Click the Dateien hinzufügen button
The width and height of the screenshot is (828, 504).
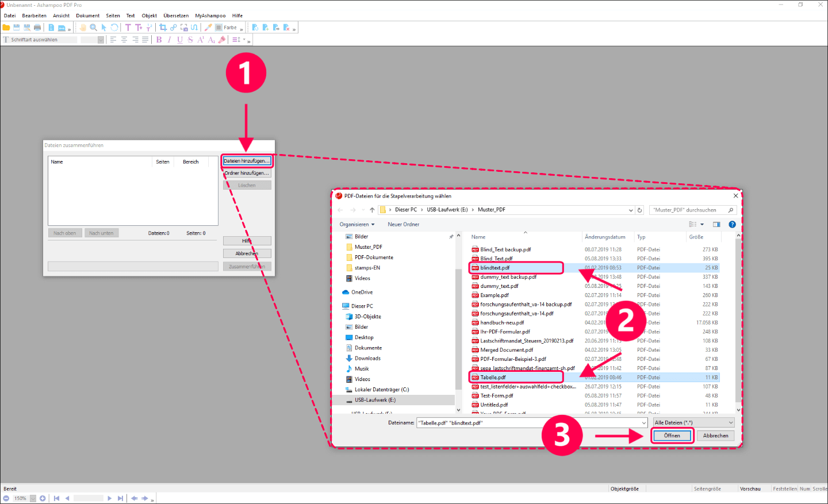tap(247, 161)
